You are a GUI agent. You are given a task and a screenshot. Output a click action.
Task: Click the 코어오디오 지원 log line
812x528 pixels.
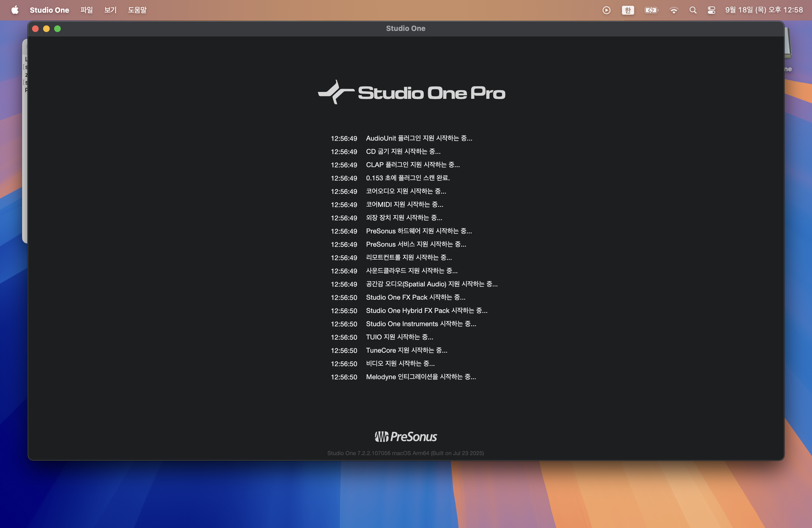click(x=388, y=191)
